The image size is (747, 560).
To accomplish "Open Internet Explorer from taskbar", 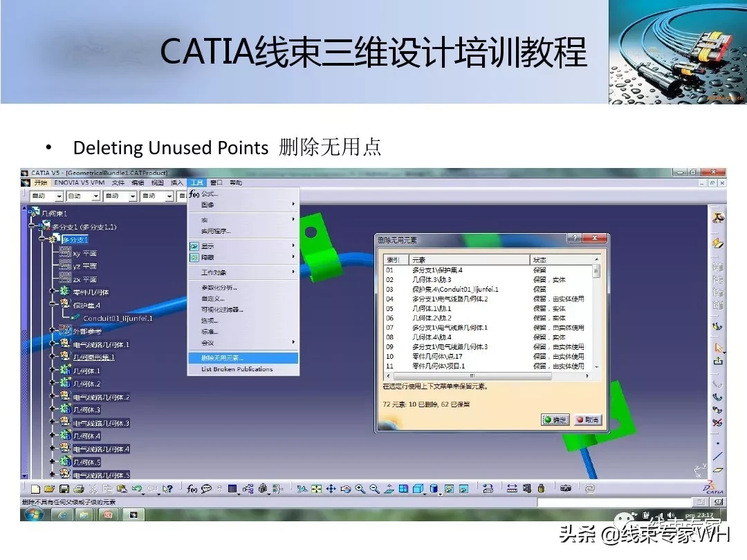I will [x=62, y=515].
